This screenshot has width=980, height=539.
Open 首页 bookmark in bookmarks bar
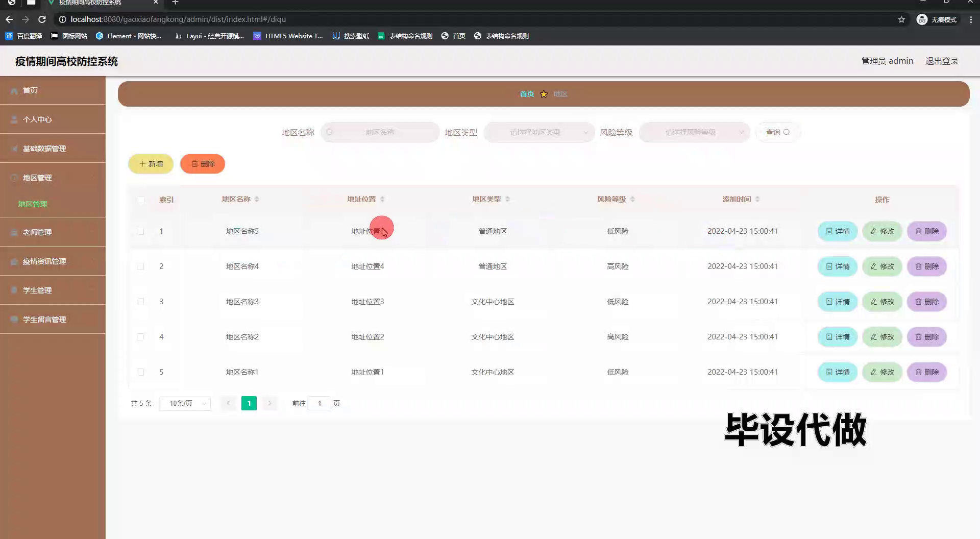pyautogui.click(x=453, y=36)
